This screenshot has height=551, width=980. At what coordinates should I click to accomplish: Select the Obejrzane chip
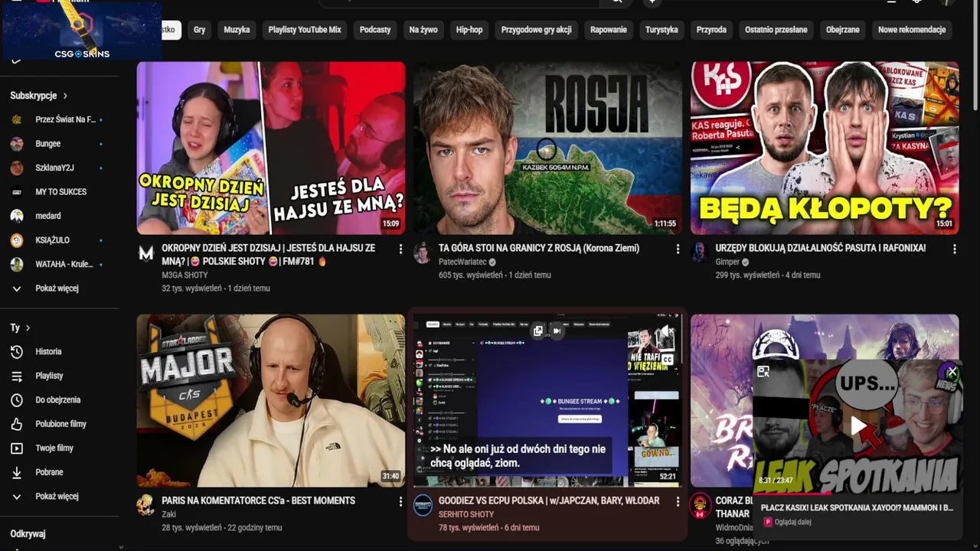(843, 30)
